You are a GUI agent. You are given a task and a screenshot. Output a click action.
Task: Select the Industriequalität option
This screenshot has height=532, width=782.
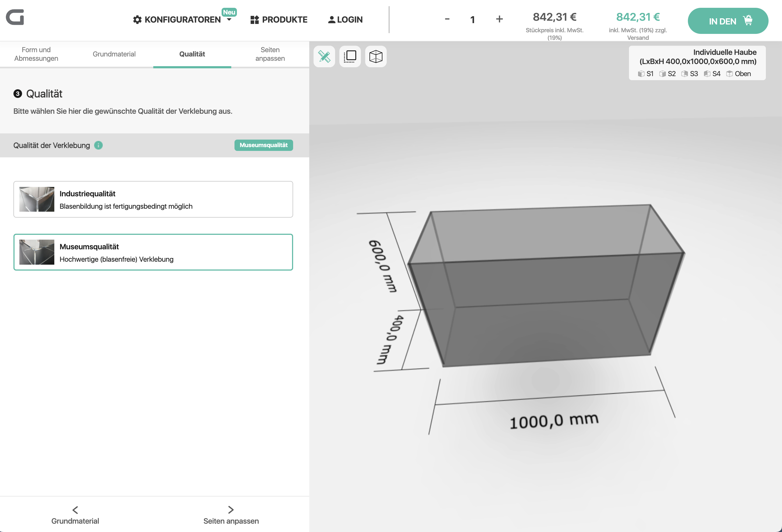point(153,199)
